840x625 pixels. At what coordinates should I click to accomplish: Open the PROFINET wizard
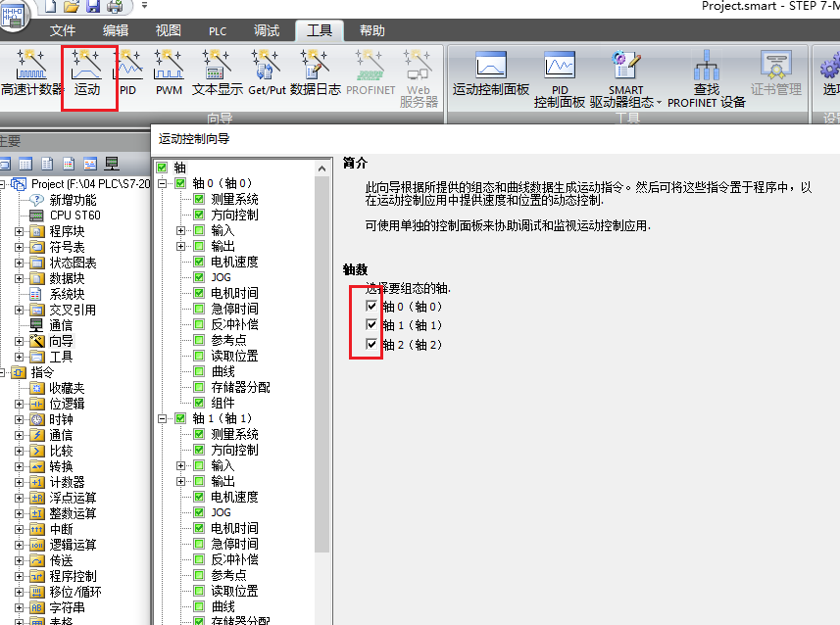(371, 72)
